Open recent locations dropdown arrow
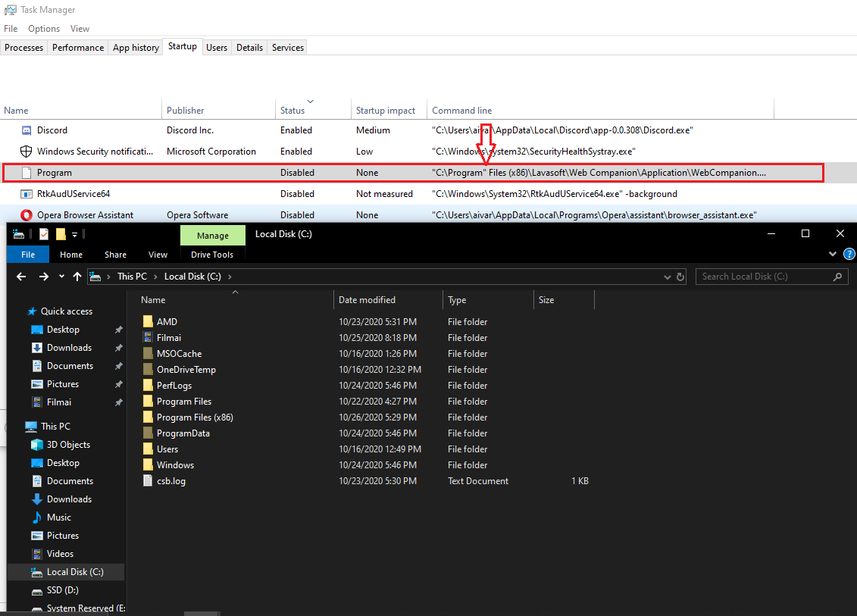857x616 pixels. point(61,277)
